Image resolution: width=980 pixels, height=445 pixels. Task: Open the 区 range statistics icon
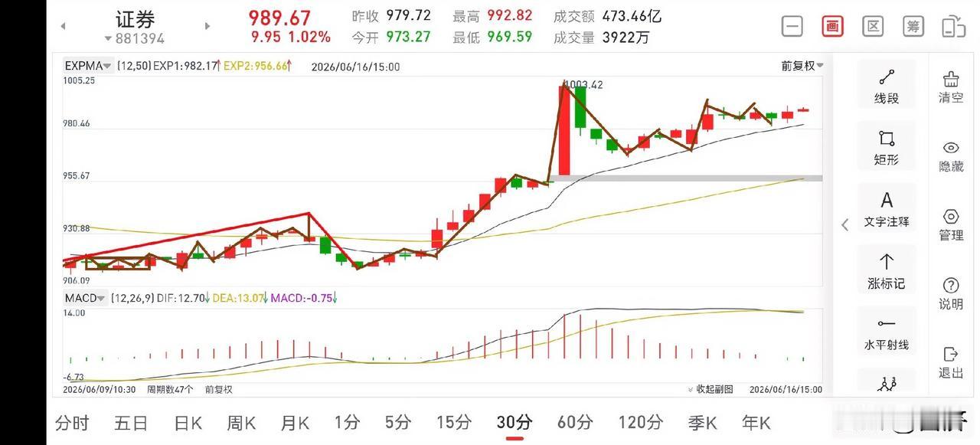(873, 26)
